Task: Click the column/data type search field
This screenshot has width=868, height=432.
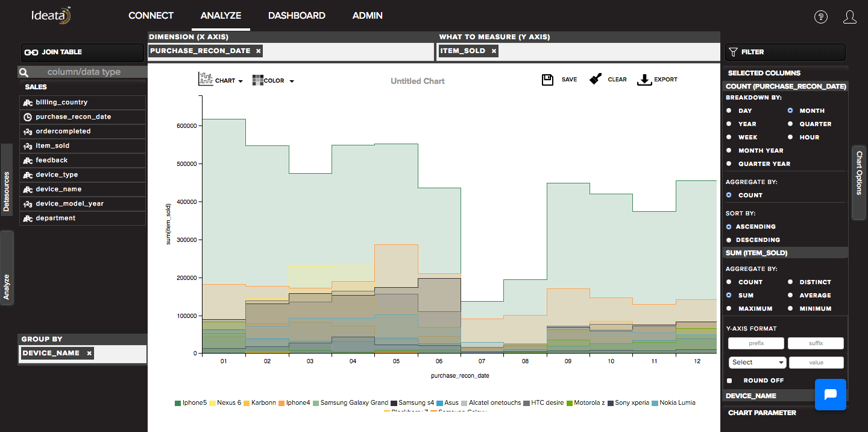Action: pos(84,72)
